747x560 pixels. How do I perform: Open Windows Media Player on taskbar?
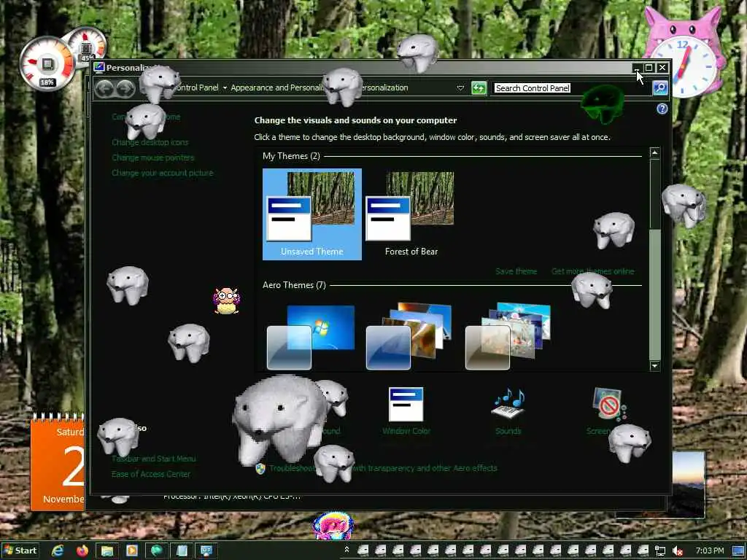pos(131,551)
